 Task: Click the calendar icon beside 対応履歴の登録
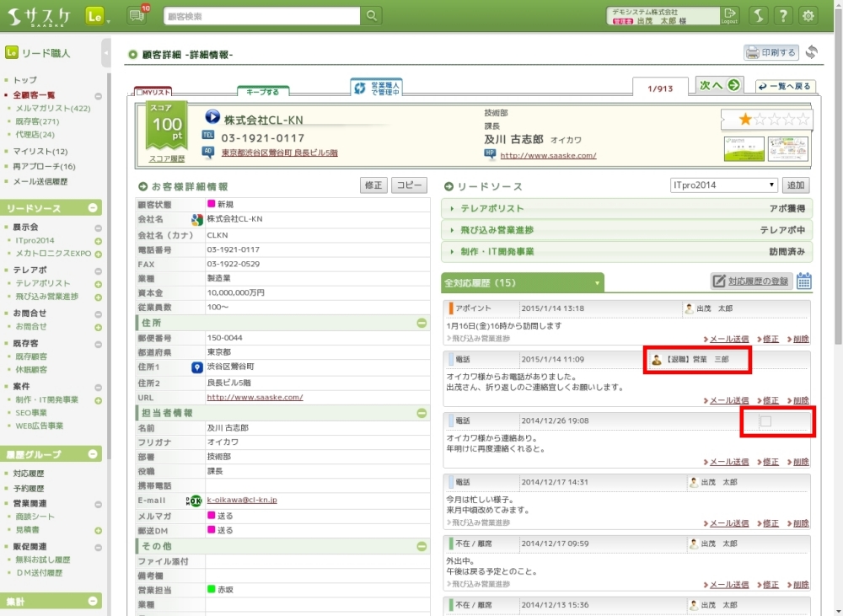[803, 281]
